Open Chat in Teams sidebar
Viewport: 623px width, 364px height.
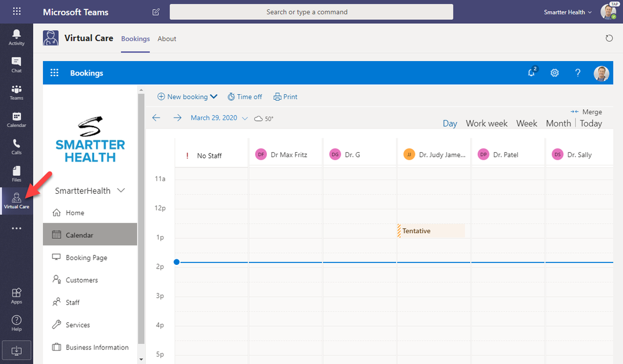pyautogui.click(x=16, y=65)
